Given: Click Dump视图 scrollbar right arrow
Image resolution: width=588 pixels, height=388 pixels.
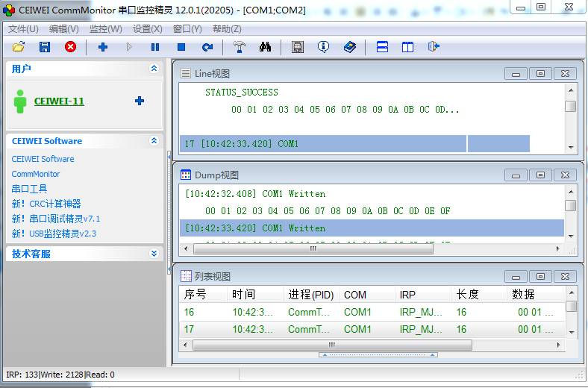Looking at the screenshot, I should tap(558, 248).
